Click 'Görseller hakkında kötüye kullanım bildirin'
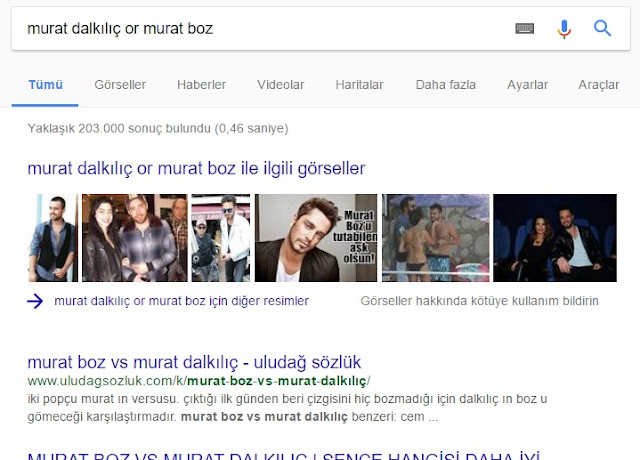 click(x=480, y=301)
